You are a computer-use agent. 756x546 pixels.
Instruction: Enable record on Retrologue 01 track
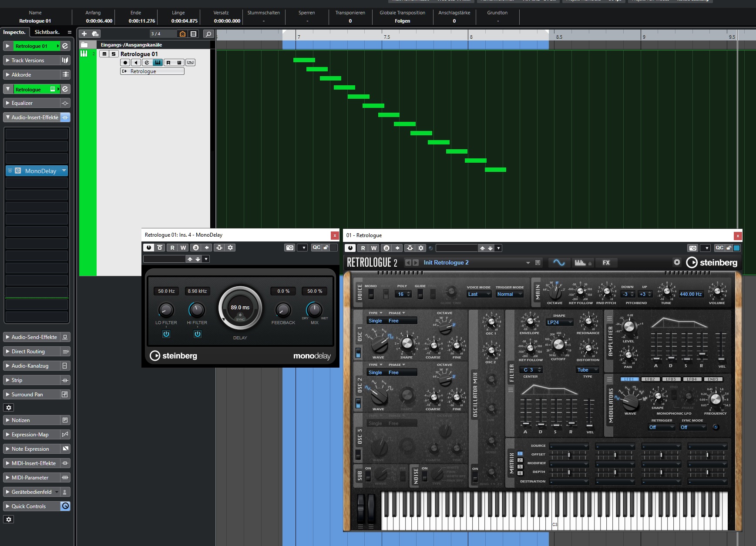pos(125,63)
